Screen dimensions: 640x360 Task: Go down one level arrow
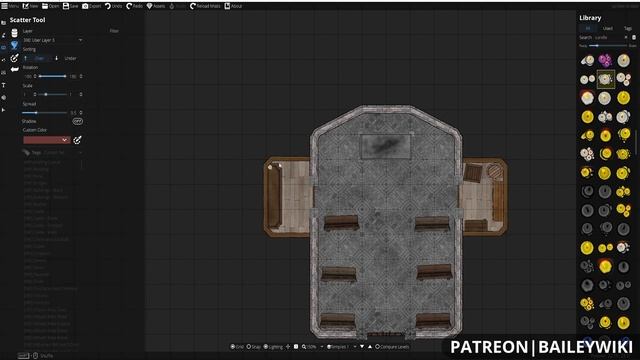362,347
